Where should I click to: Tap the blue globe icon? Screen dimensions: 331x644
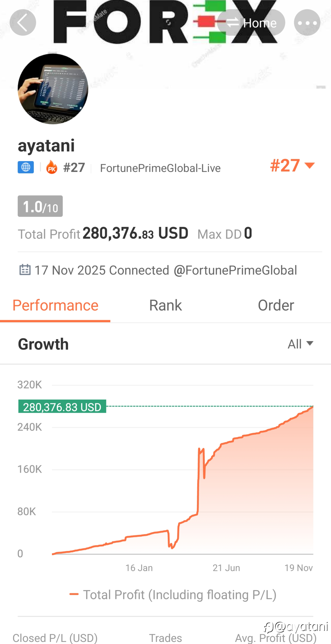[x=26, y=167]
